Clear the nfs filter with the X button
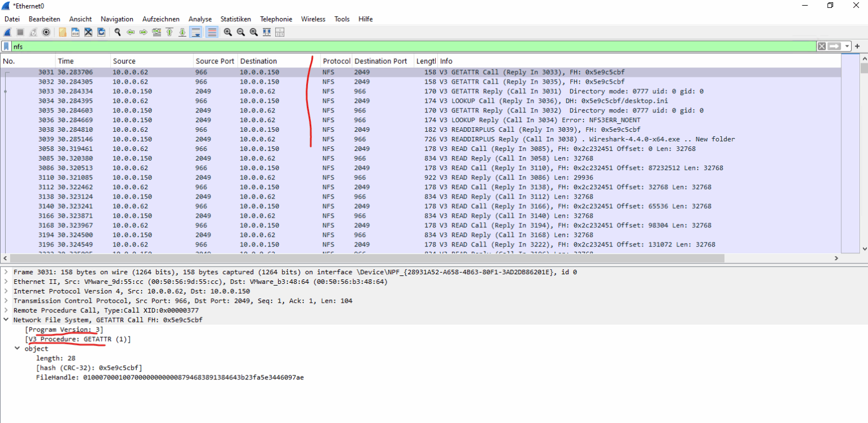This screenshot has width=868, height=423. pyautogui.click(x=821, y=46)
